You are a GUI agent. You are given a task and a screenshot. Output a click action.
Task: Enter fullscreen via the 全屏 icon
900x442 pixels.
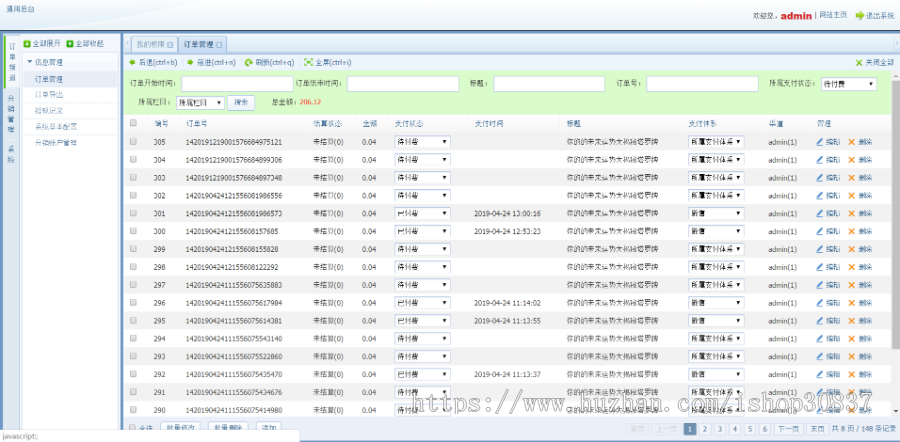309,62
